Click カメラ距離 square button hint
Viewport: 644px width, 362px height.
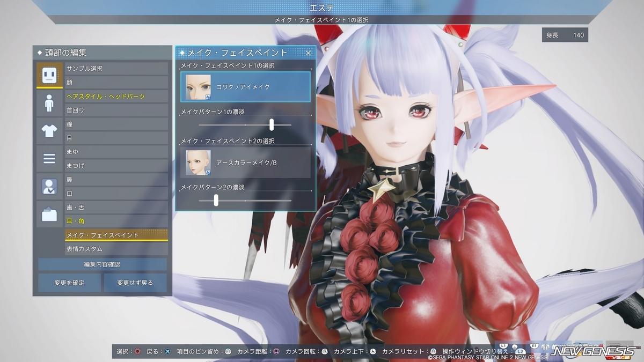click(277, 352)
